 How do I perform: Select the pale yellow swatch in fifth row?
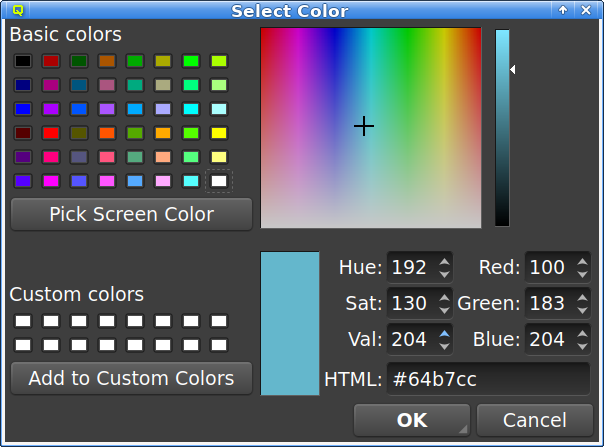click(x=219, y=157)
